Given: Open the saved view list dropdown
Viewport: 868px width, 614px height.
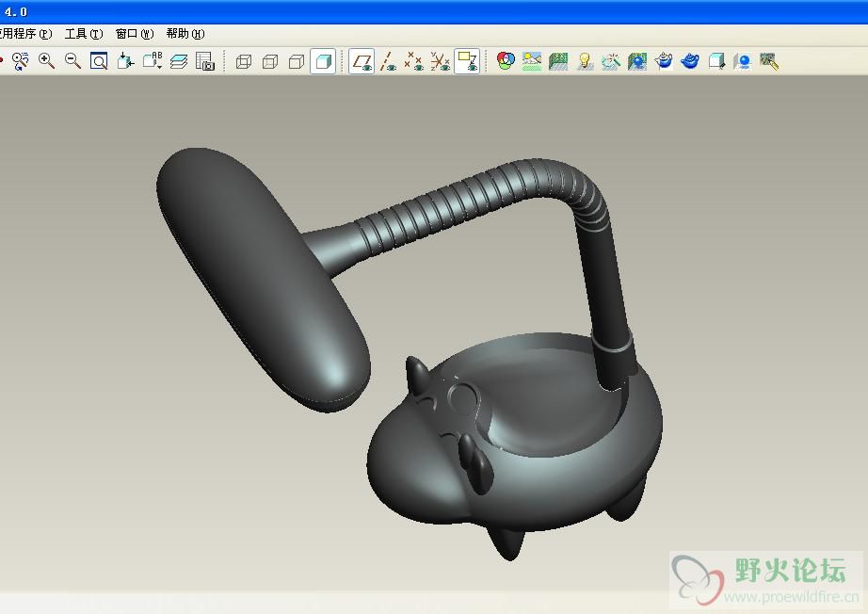Looking at the screenshot, I should coord(153,61).
